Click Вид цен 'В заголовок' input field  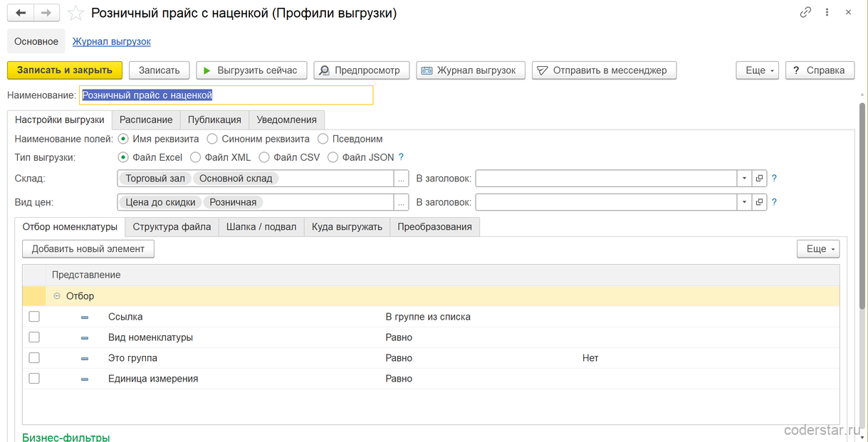point(605,202)
